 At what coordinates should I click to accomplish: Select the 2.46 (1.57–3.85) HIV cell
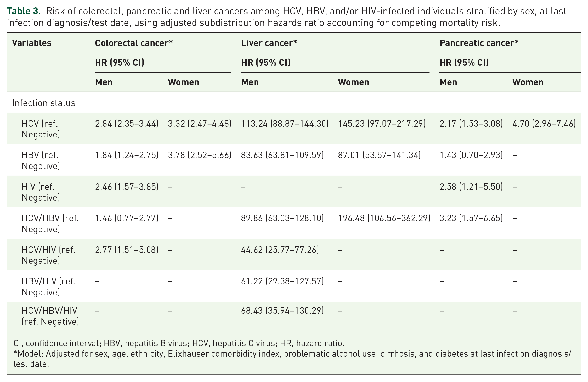pyautogui.click(x=127, y=187)
